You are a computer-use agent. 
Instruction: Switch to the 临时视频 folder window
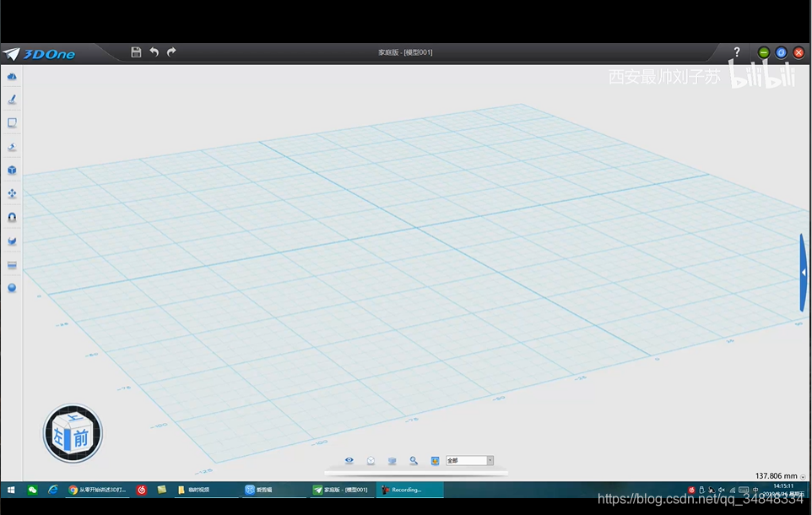click(x=206, y=490)
